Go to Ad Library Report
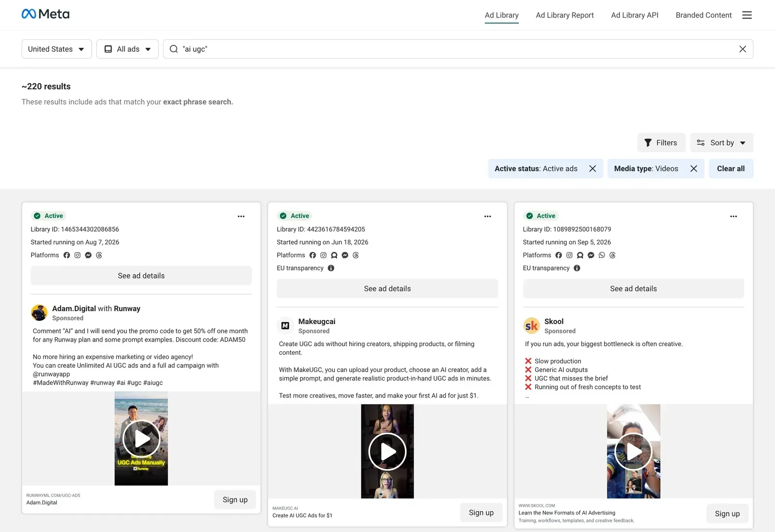The width and height of the screenshot is (775, 532). [x=565, y=15]
